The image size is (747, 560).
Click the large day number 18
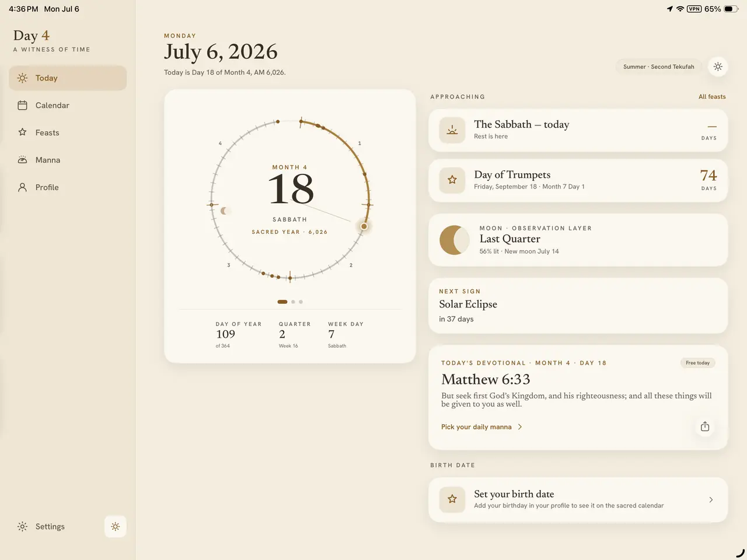pyautogui.click(x=291, y=190)
